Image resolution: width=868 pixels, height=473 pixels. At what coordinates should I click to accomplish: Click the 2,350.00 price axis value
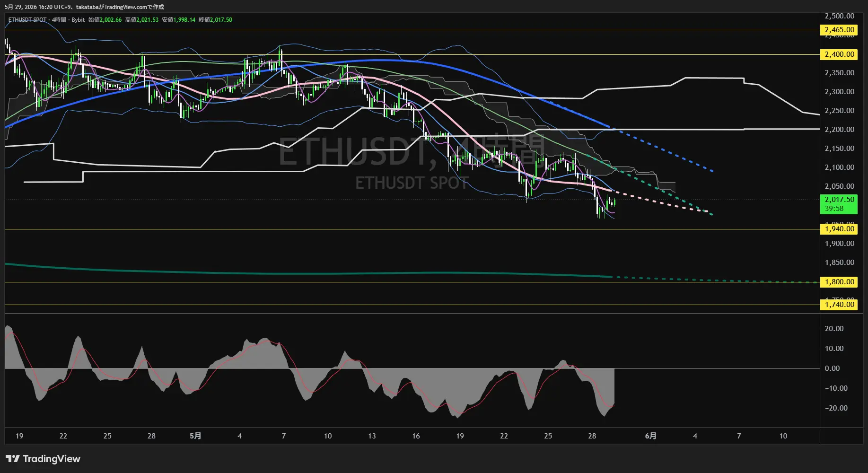(x=839, y=73)
